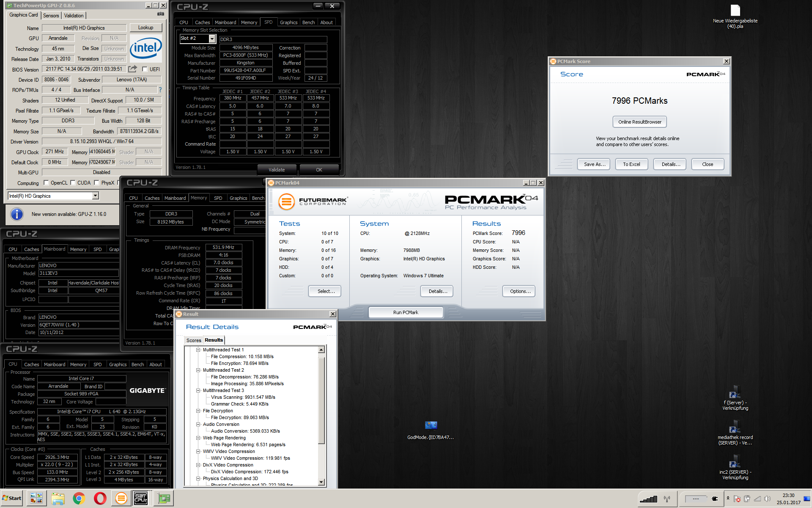Click the Result list scroll down arrow
This screenshot has height=508, width=812.
click(x=321, y=482)
